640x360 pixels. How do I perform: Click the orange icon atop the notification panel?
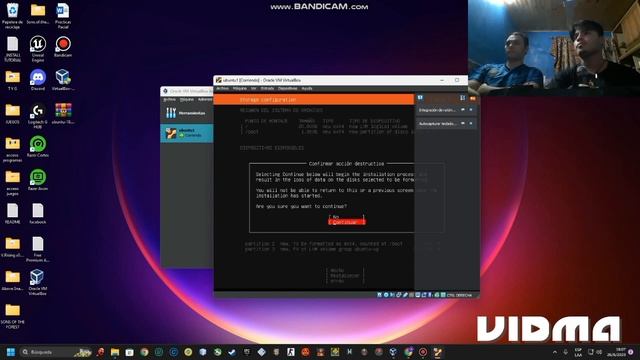pos(473,98)
